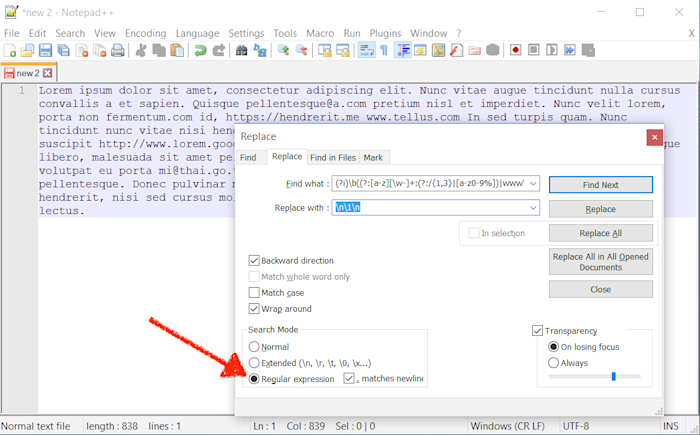Enable the Match case checkbox
This screenshot has width=700, height=435.
[254, 293]
